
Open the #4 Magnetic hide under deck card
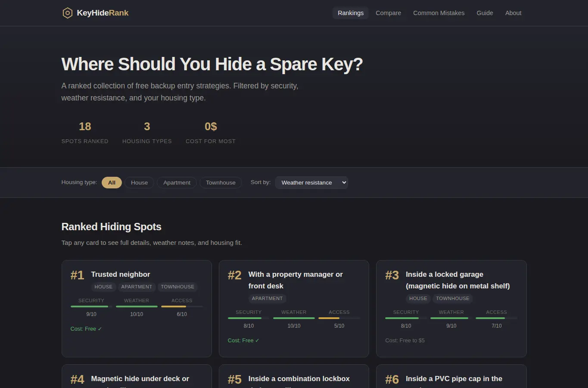coord(137,376)
